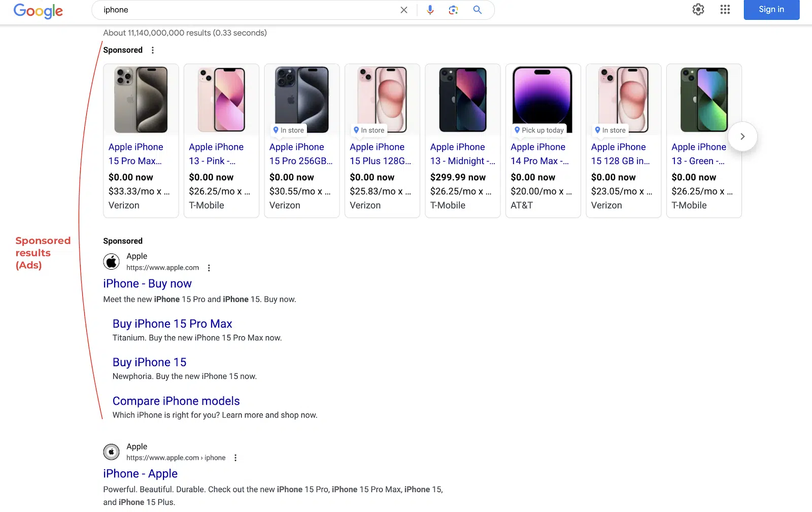Screen dimensions: 812x512
Task: Click Powerful. Beautiful. Durable. snippet text
Action: 273,495
